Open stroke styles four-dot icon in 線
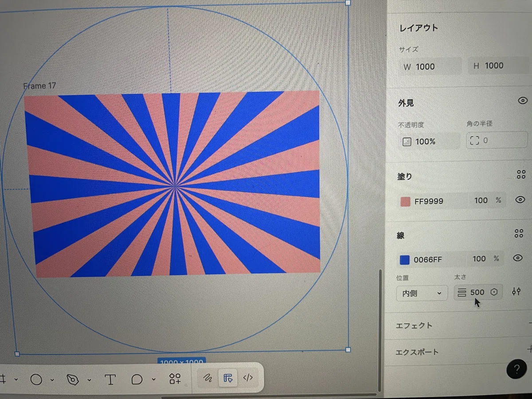The image size is (532, 399). click(519, 233)
